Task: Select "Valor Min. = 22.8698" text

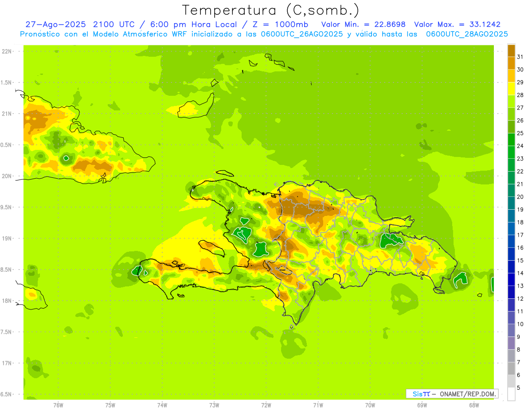Action: click(364, 24)
